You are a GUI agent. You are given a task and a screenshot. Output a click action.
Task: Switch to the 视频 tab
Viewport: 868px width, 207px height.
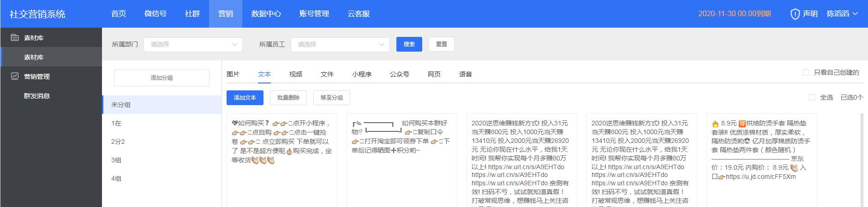[x=296, y=74]
